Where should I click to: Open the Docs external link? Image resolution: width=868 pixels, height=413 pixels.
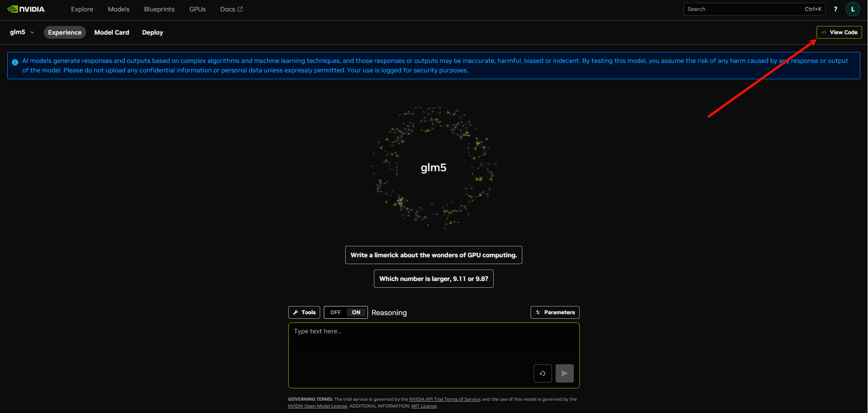coord(231,9)
